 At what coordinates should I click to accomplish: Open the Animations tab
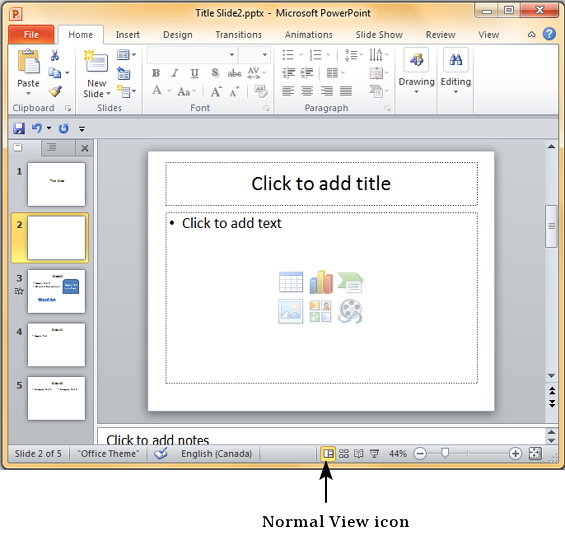(308, 35)
